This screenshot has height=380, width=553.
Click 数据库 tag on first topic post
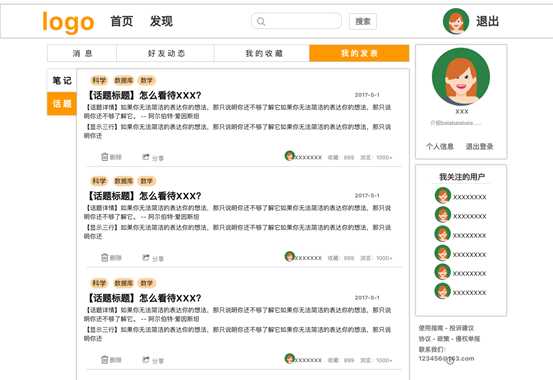123,80
